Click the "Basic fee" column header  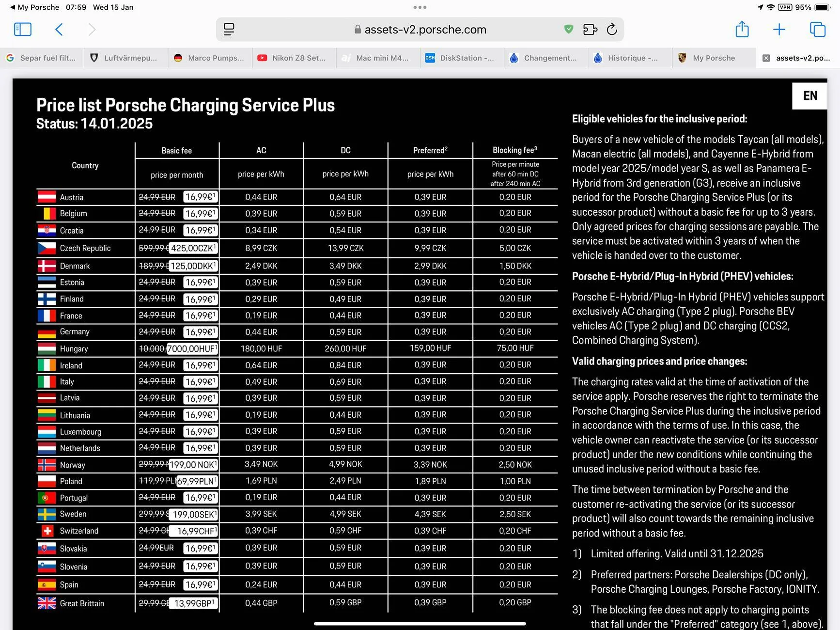177,151
